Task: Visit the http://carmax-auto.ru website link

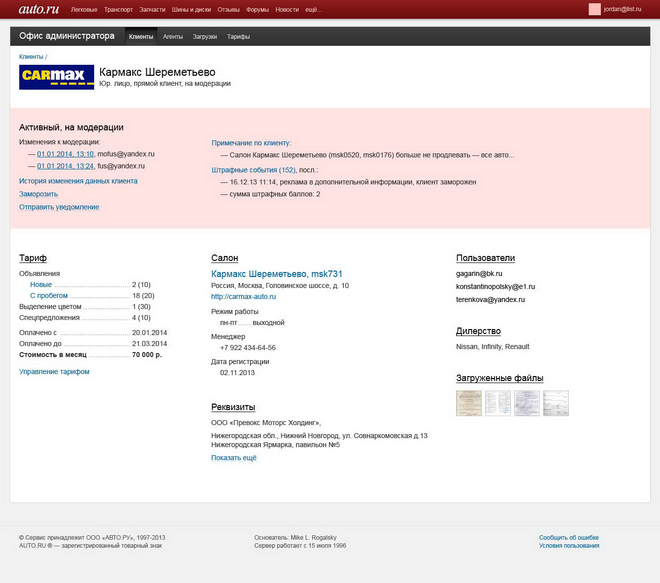Action: [243, 296]
